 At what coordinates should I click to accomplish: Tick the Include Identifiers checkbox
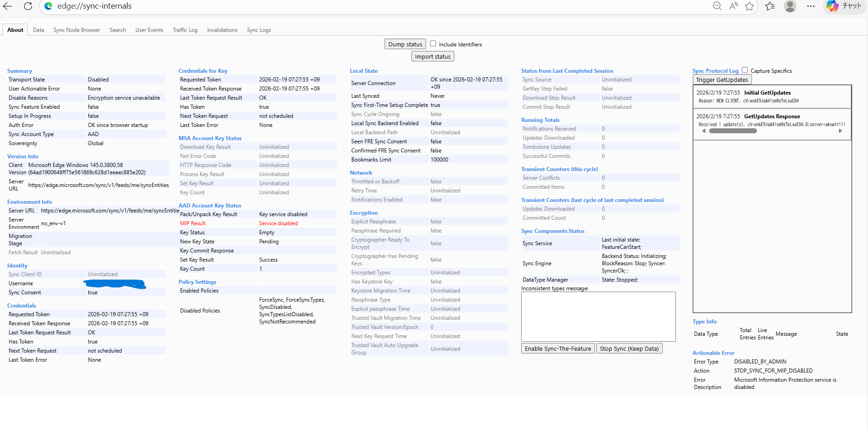click(x=433, y=44)
